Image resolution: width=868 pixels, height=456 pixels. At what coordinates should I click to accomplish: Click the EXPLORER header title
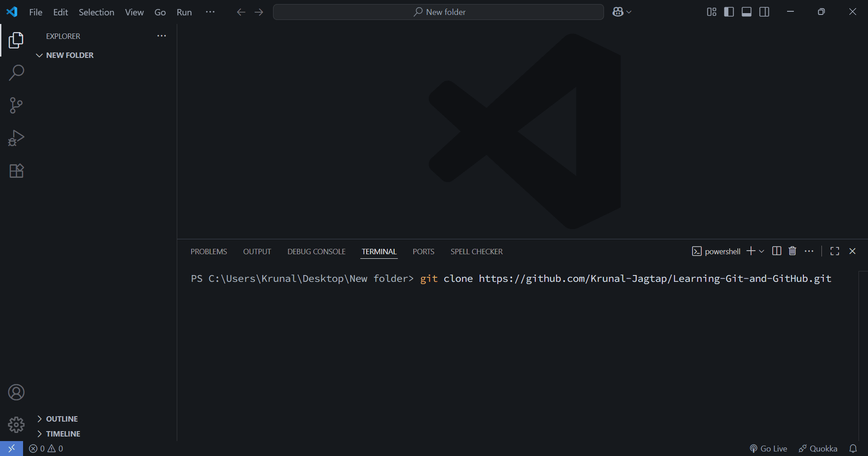click(63, 36)
